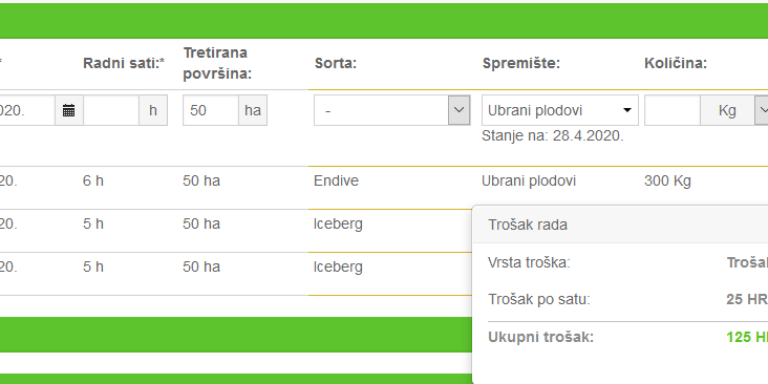Click the Radni sati hours input field
The width and height of the screenshot is (768, 384).
(x=111, y=110)
